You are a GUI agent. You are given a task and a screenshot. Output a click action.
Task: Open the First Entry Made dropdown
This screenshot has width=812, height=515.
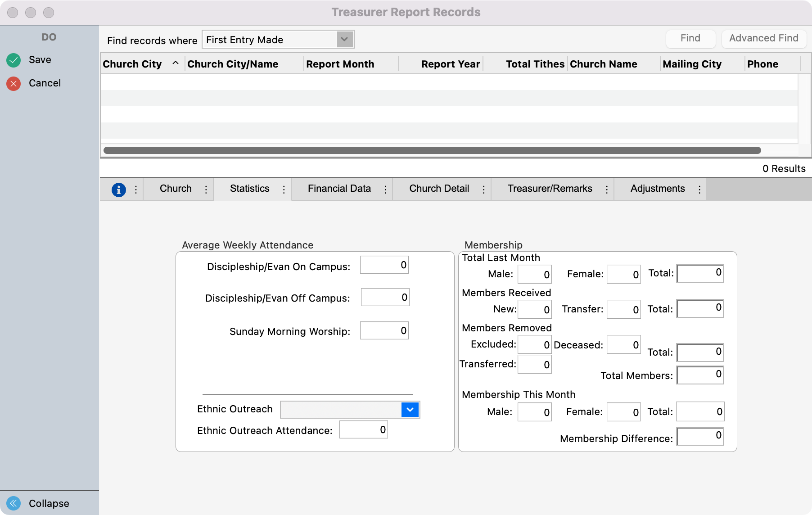[344, 39]
